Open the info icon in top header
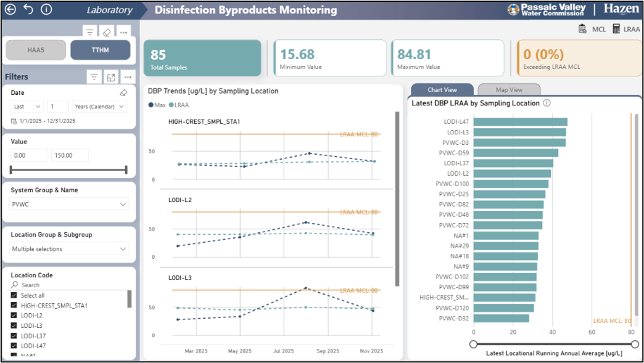 (x=46, y=9)
